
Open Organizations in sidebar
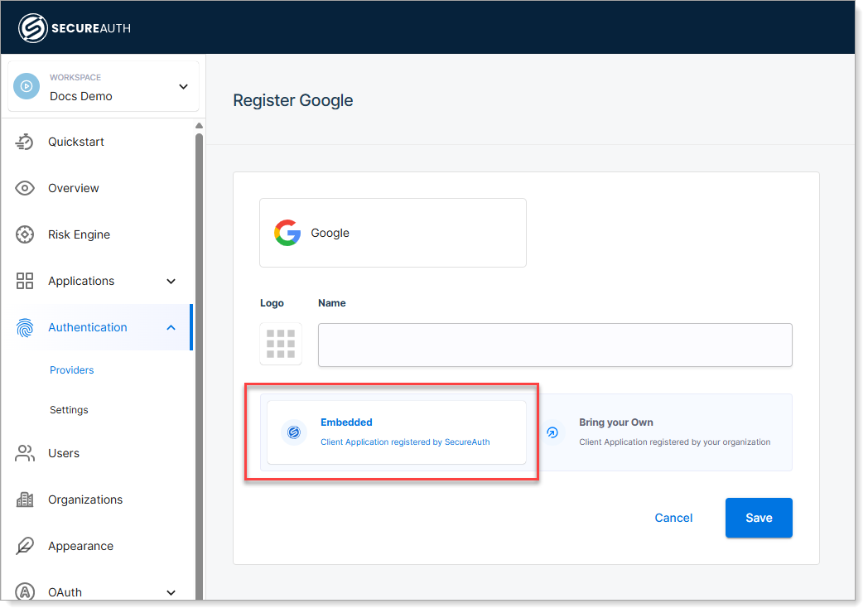85,500
